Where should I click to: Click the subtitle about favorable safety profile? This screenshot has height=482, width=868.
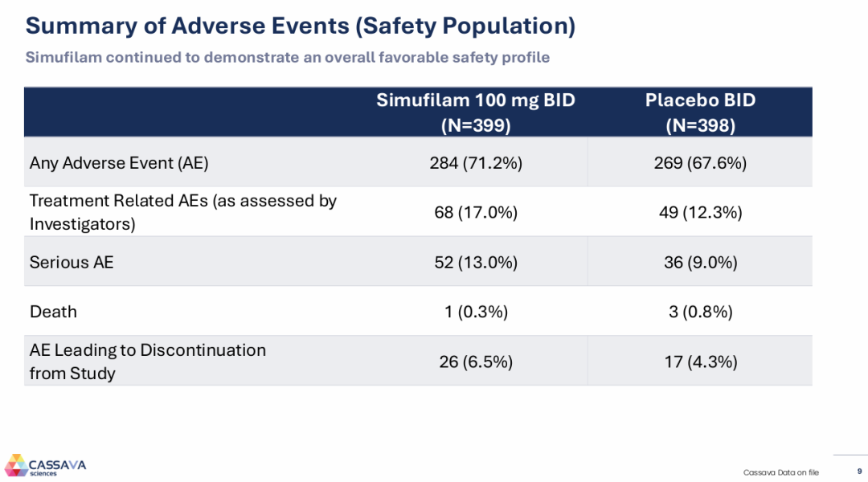click(x=288, y=58)
